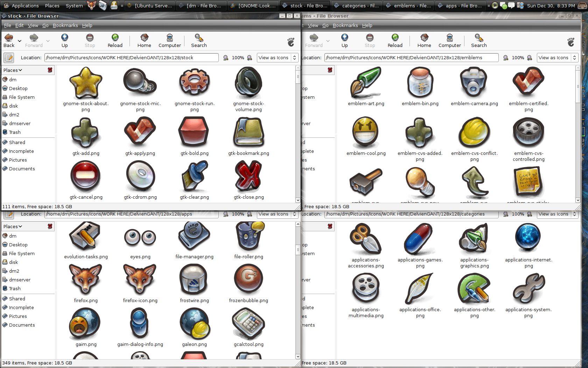Click Up in the emblems window toolbar
588x368 pixels.
(x=345, y=41)
